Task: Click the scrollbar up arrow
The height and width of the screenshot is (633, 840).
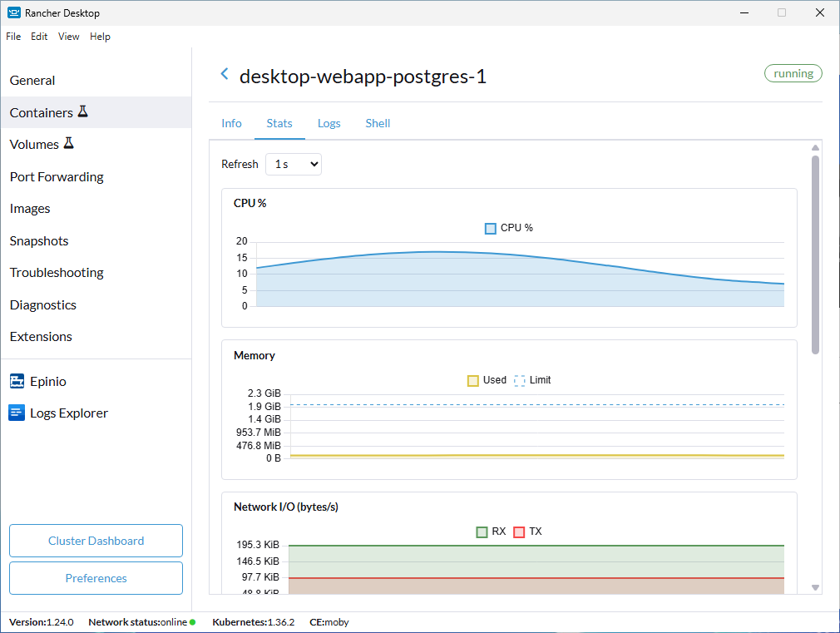Action: point(815,147)
